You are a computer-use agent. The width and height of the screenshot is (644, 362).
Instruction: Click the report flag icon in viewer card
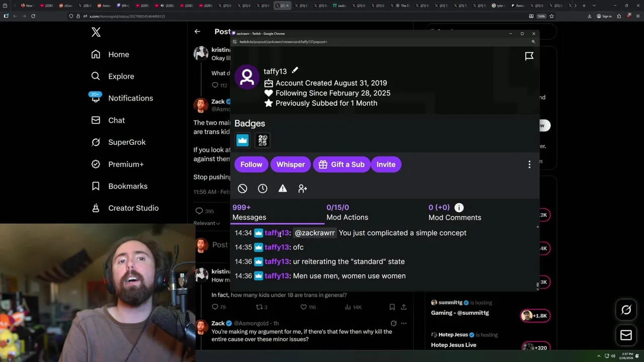(x=529, y=56)
